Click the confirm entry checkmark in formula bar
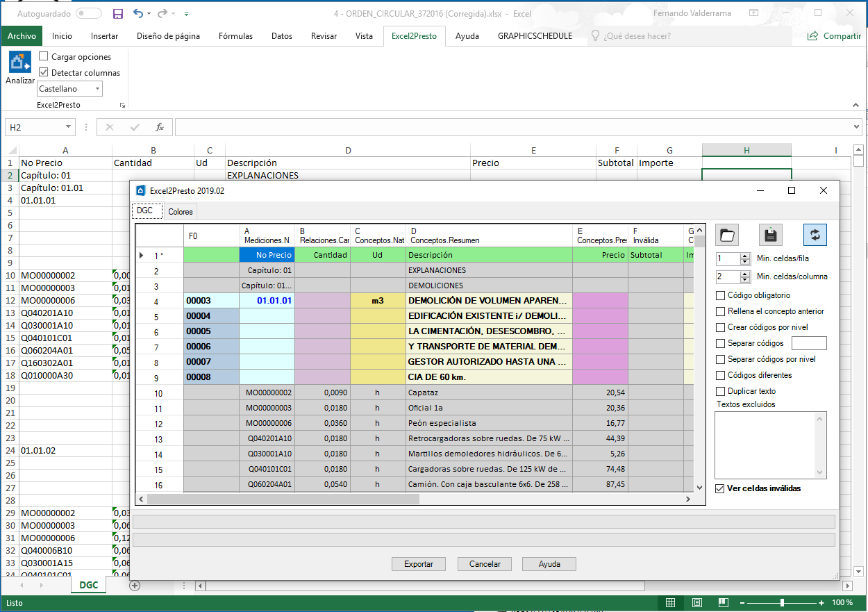 pyautogui.click(x=135, y=127)
